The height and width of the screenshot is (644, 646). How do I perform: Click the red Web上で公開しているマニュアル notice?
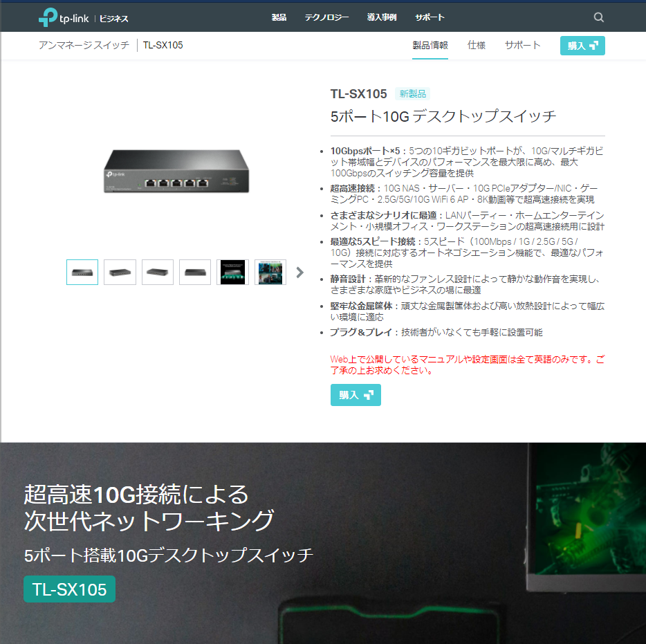467,365
